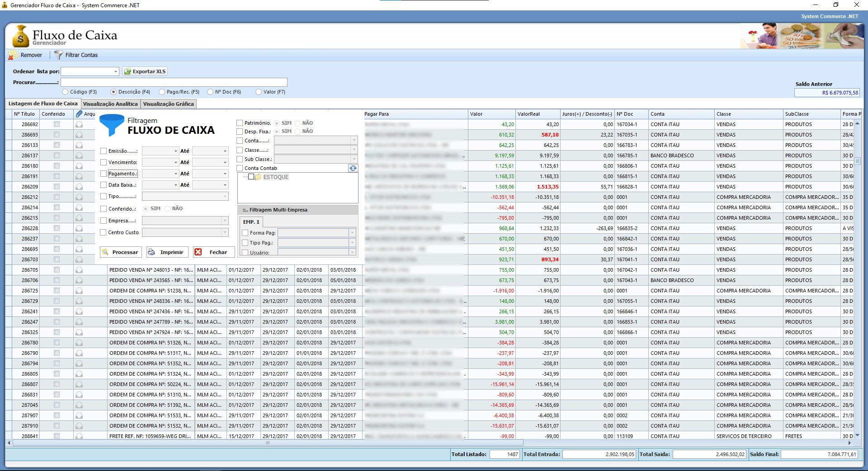Open the Ordenar lista por dropdown

(116, 71)
